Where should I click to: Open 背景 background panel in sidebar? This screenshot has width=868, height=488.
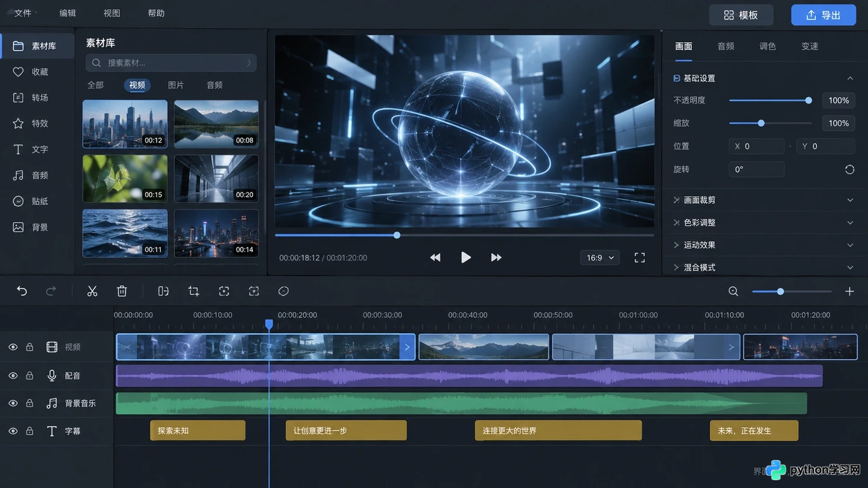(x=37, y=227)
